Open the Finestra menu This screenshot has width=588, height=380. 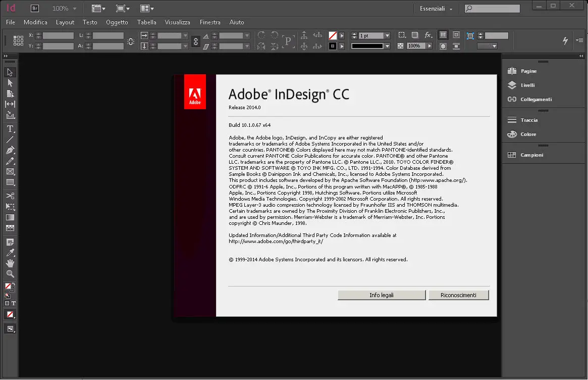coord(210,22)
